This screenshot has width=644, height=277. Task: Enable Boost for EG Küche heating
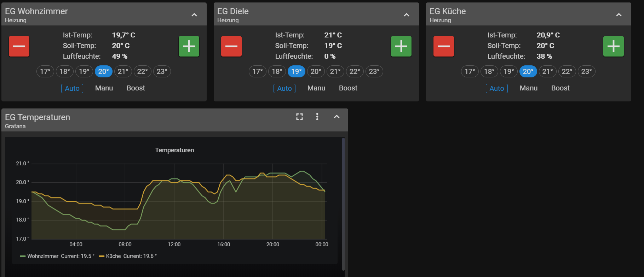tap(560, 88)
